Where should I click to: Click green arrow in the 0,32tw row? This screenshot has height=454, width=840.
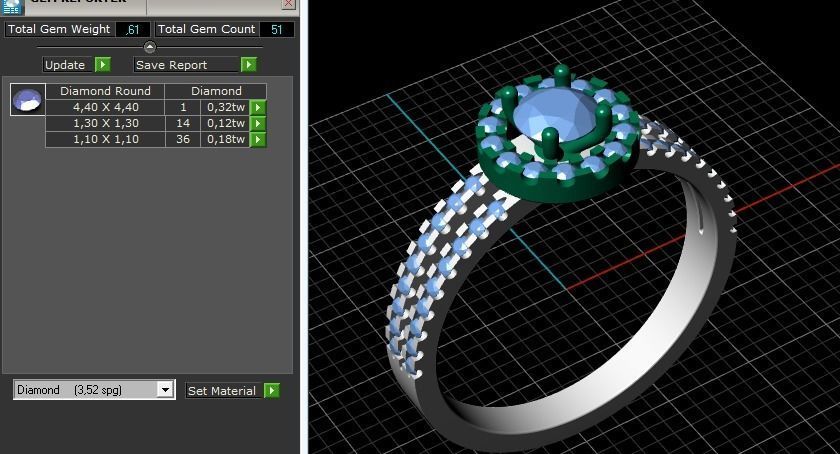(x=258, y=107)
